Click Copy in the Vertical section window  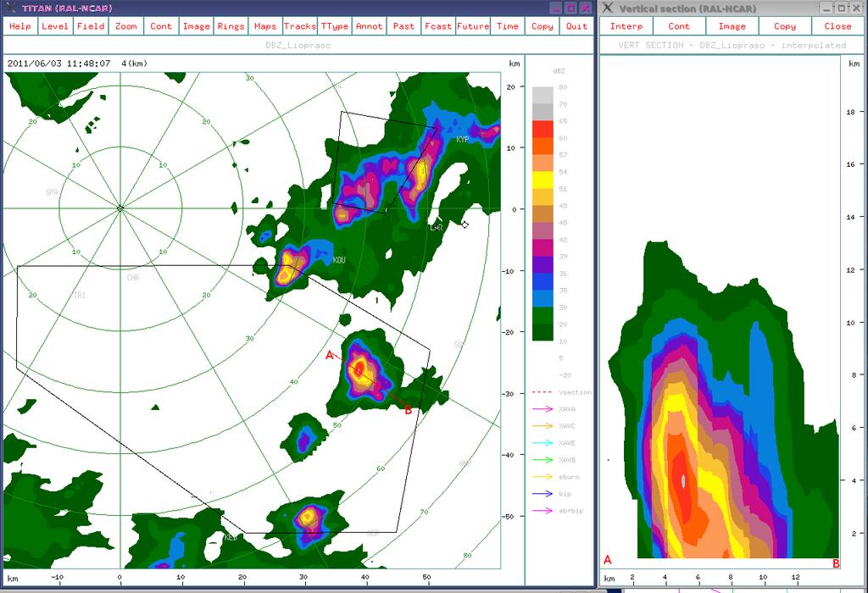click(785, 26)
